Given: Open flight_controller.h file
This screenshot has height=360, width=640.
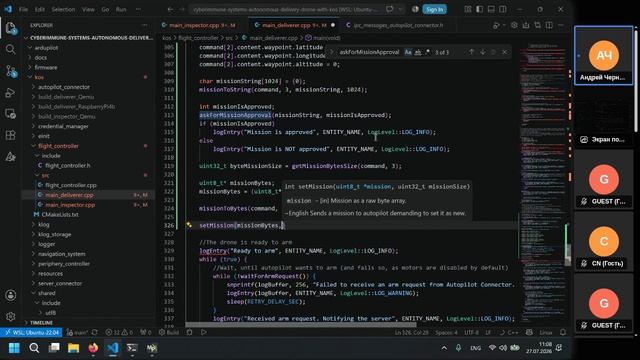Looking at the screenshot, I should [x=68, y=165].
